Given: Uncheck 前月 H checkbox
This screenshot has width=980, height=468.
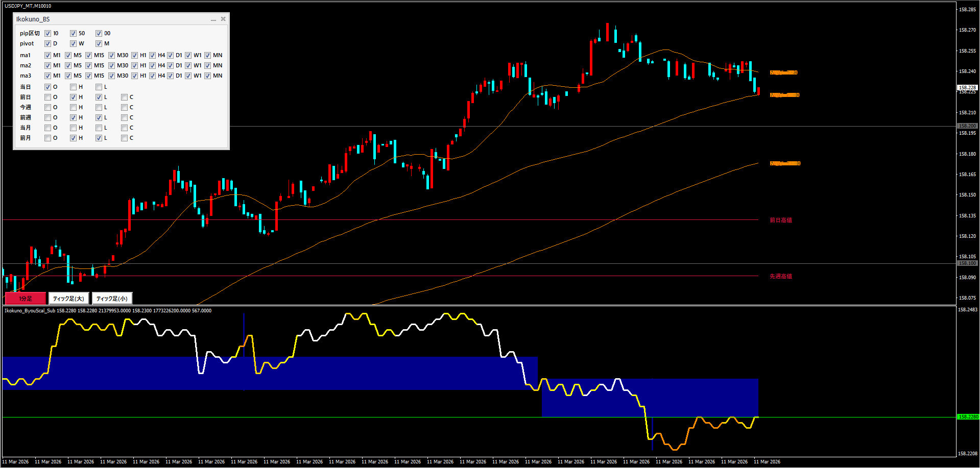Looking at the screenshot, I should [73, 138].
